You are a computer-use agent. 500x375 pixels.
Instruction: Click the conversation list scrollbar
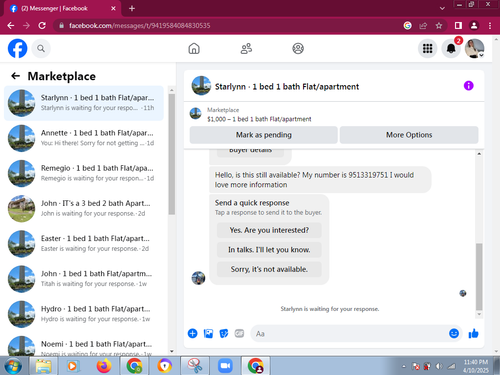(x=172, y=154)
